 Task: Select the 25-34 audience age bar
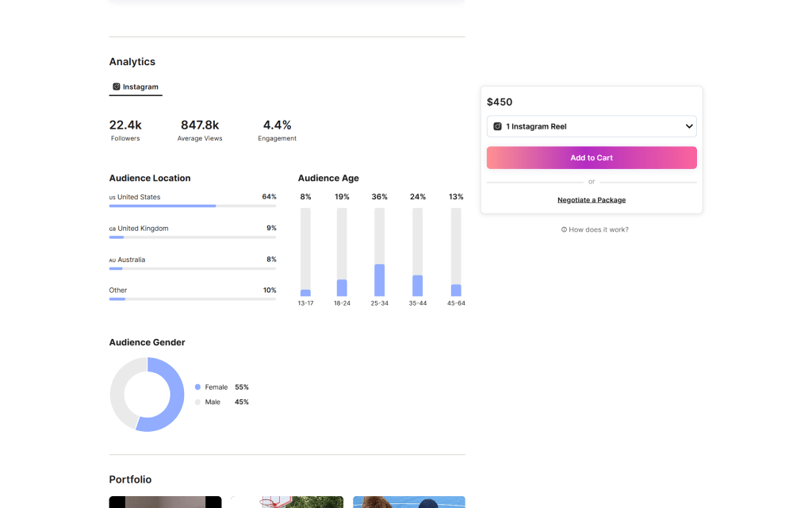[379, 252]
